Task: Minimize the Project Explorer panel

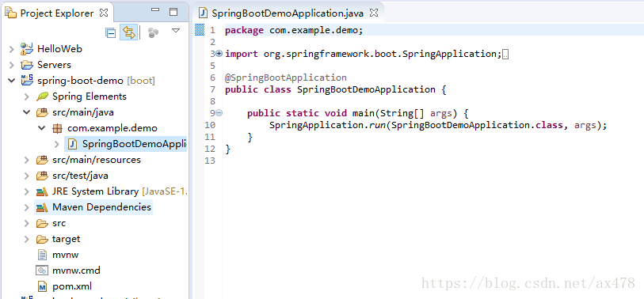Action: point(154,9)
